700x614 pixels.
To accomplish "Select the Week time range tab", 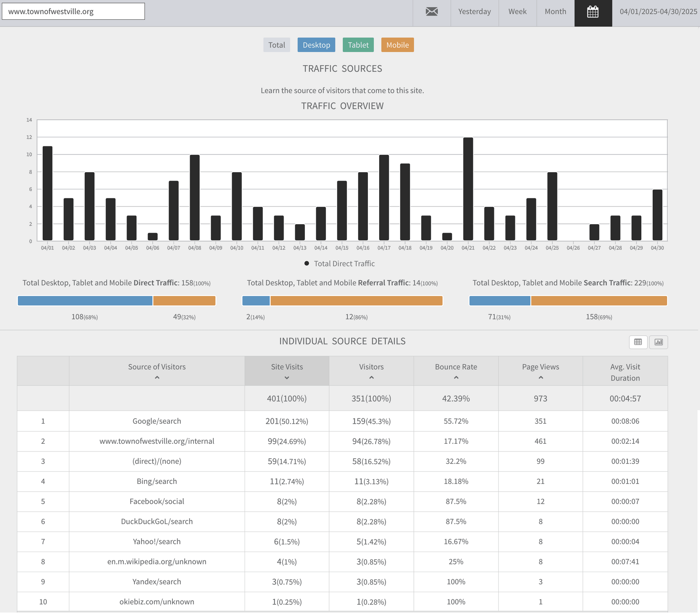I will [517, 12].
